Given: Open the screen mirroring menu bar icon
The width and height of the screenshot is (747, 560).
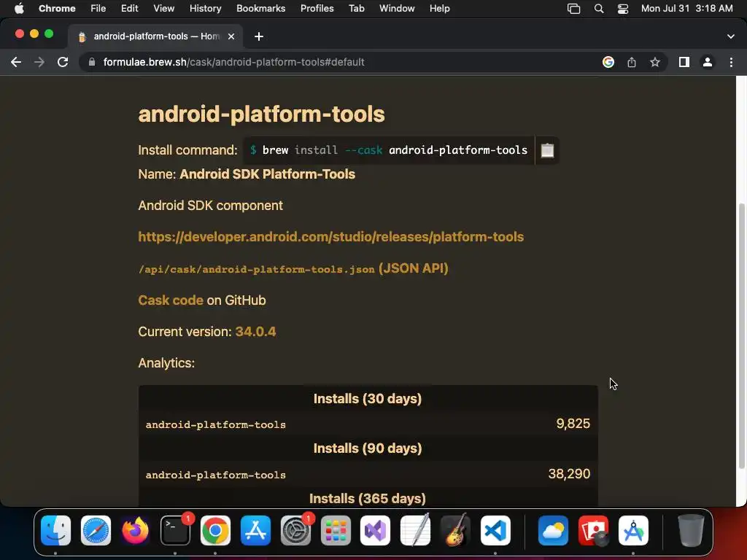Looking at the screenshot, I should pos(573,9).
